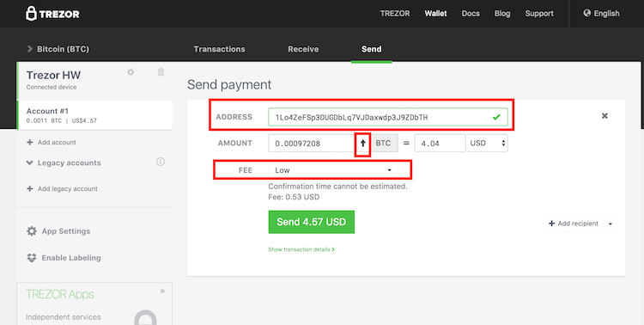
Task: Click the Dropbox Enable Labeling icon
Action: [32, 258]
